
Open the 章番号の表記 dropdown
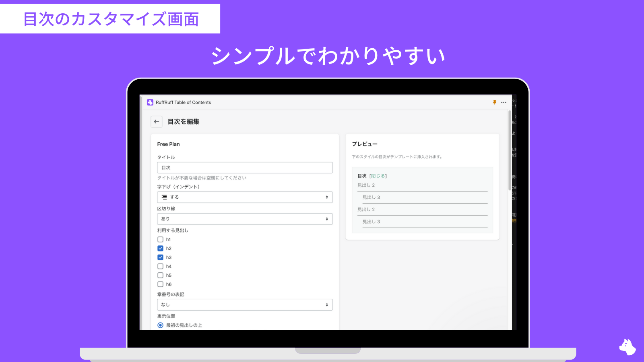click(244, 304)
